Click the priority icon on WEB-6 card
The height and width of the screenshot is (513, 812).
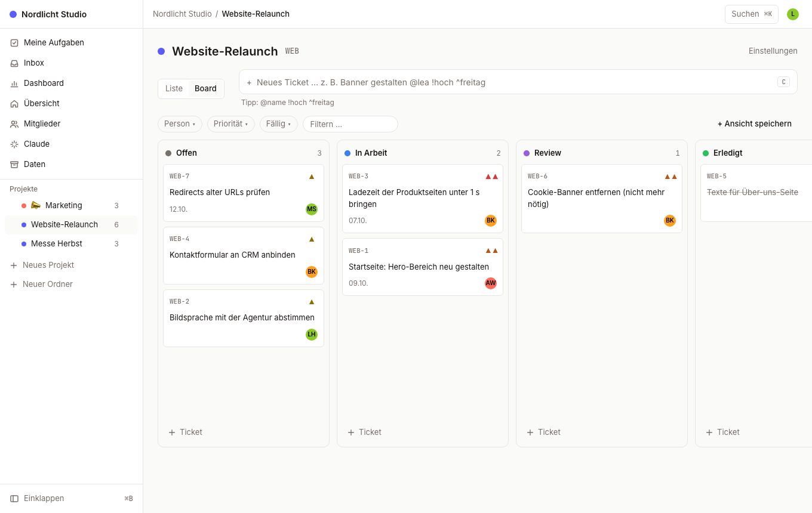point(670,177)
